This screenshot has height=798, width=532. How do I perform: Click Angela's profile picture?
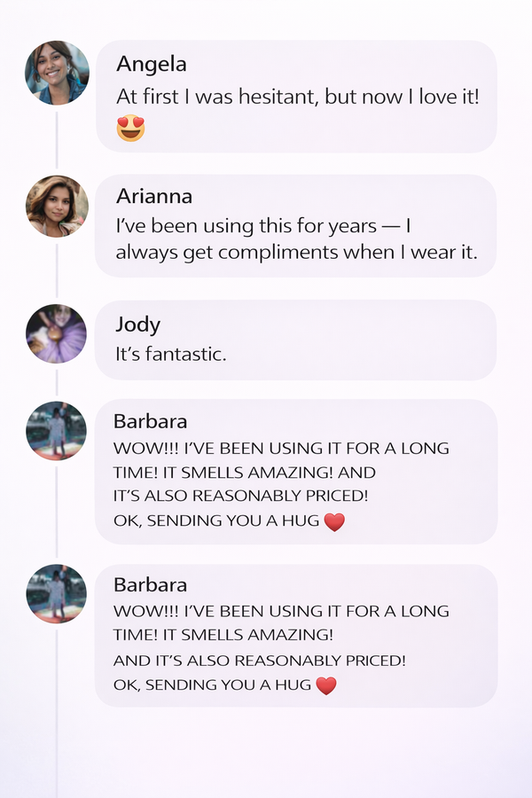(57, 73)
